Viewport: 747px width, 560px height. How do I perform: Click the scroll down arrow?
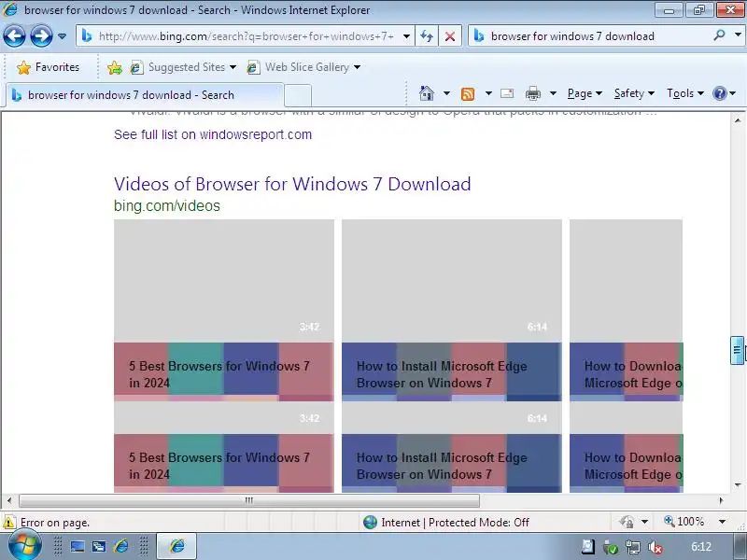pos(738,485)
